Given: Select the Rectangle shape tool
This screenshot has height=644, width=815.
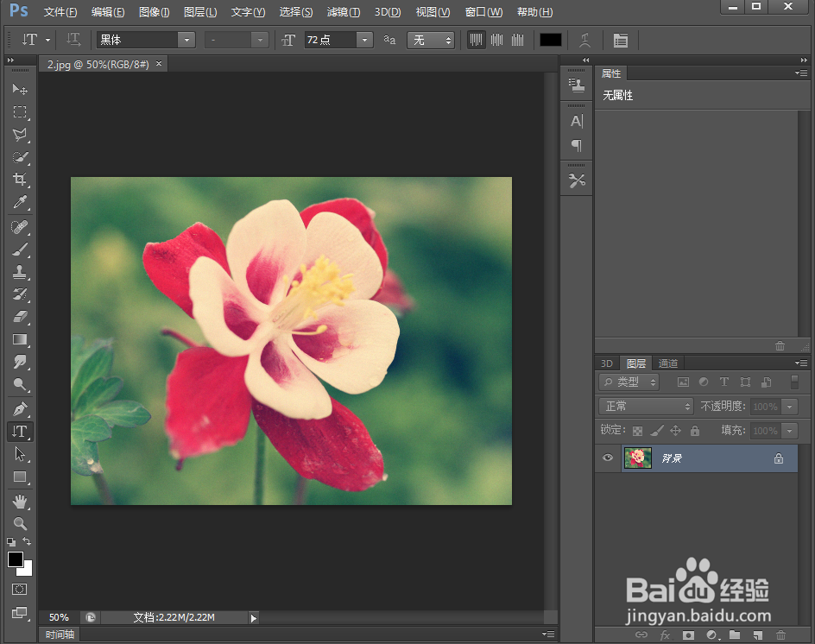Looking at the screenshot, I should (20, 477).
